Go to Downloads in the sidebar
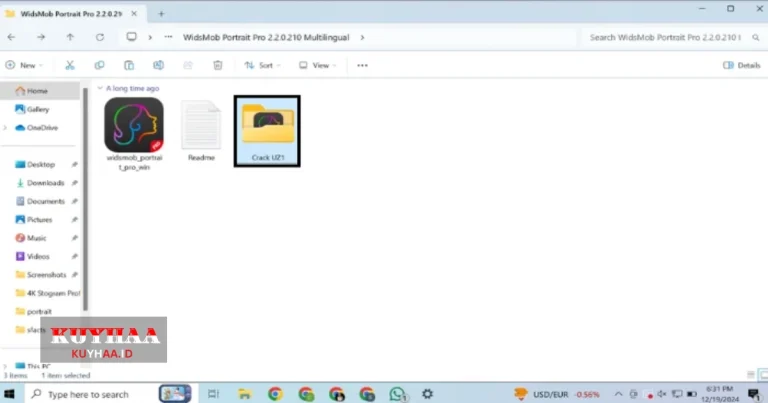Viewport: 768px width, 403px height. 45,183
